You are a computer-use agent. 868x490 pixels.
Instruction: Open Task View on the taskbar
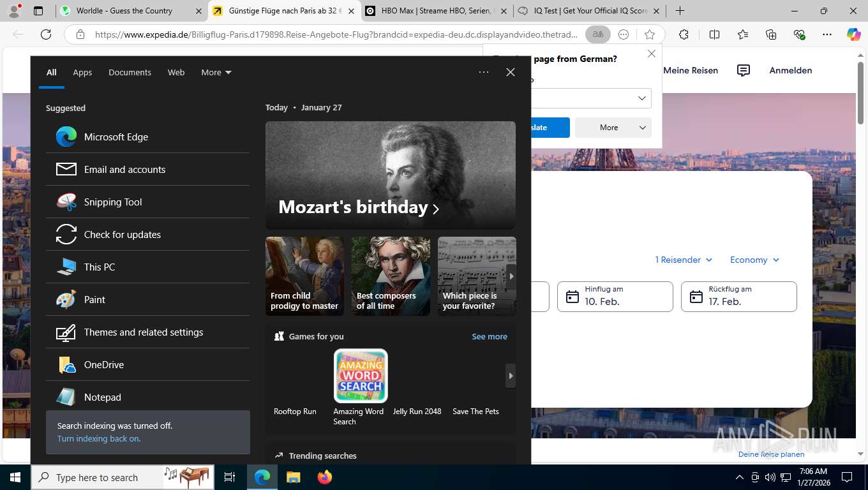point(230,477)
